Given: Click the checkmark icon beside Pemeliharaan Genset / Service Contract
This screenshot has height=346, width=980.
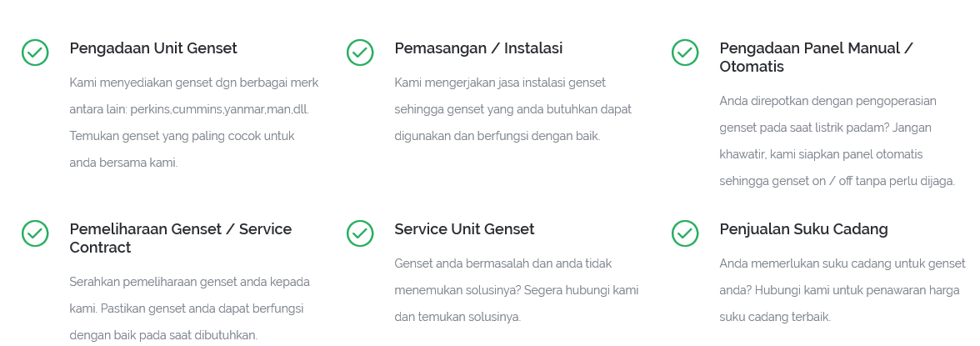Looking at the screenshot, I should coord(35,233).
